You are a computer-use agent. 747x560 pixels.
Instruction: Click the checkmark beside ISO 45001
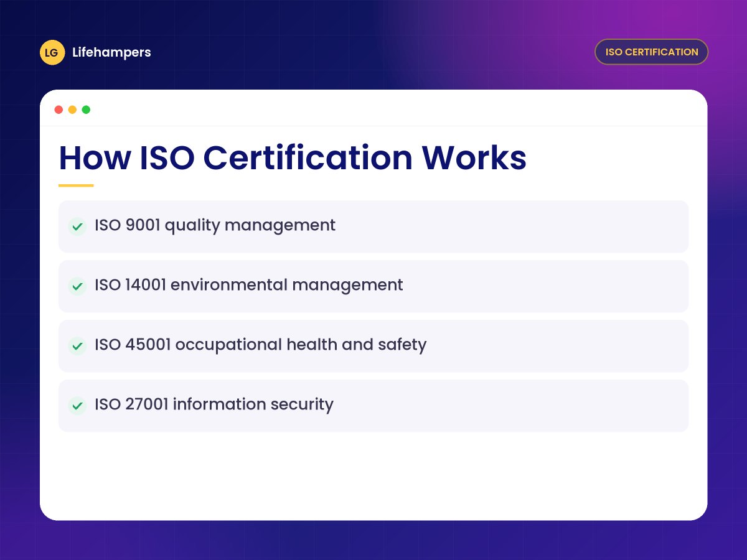click(77, 346)
